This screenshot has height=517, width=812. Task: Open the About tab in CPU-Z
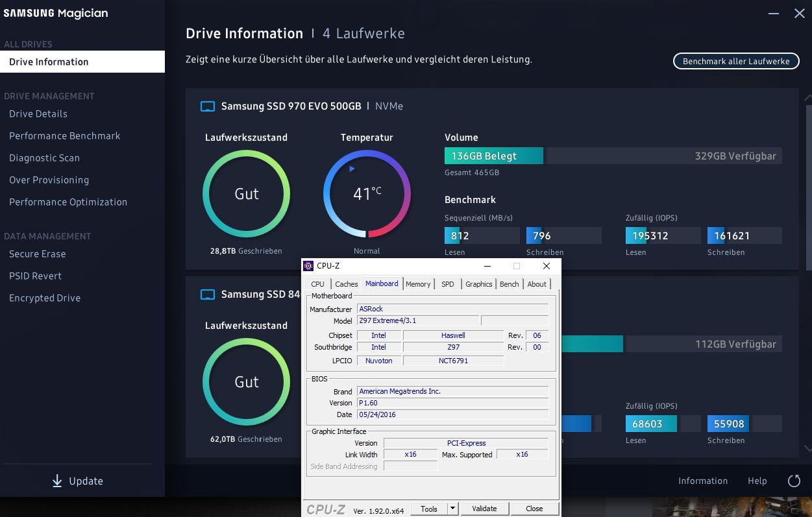tap(537, 284)
